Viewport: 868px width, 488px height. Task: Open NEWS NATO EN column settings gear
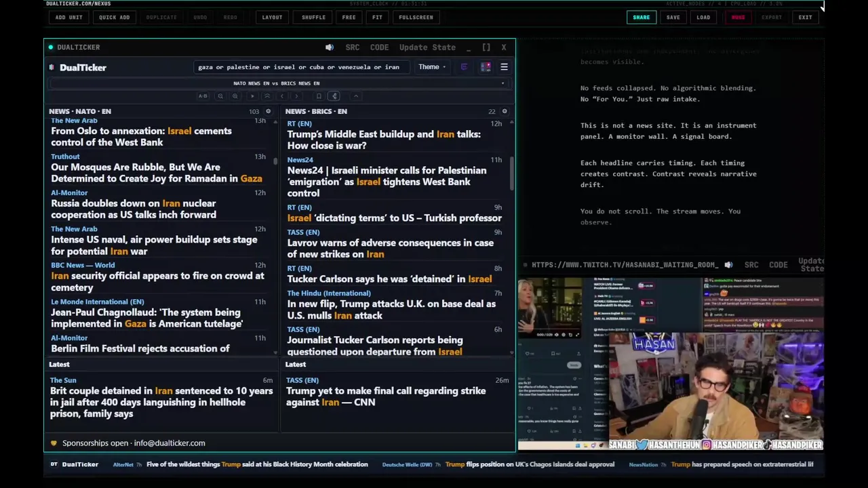268,111
